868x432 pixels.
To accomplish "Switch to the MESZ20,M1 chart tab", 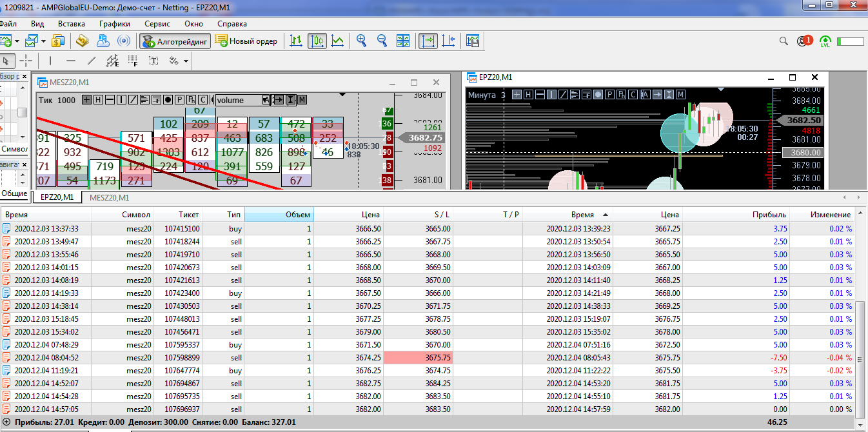I will click(x=109, y=198).
